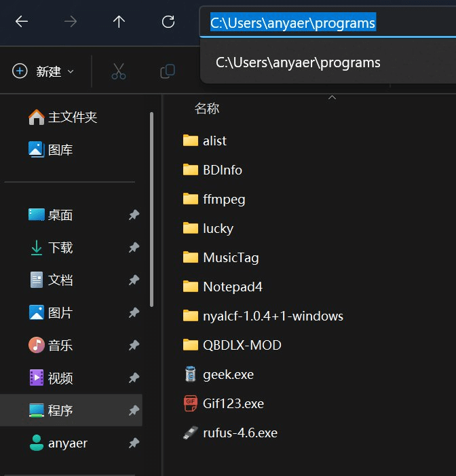
Task: Unpin 下载 using its pin icon
Action: pos(134,248)
